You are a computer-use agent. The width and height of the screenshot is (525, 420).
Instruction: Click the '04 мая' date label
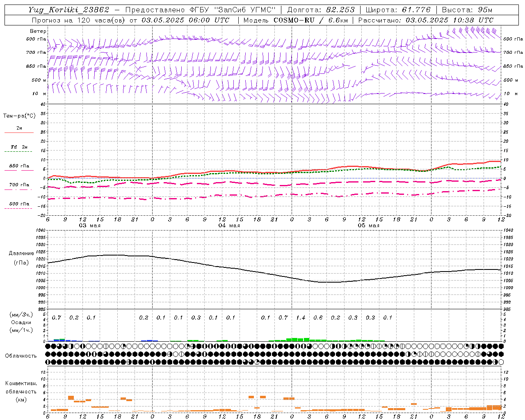[x=229, y=226]
